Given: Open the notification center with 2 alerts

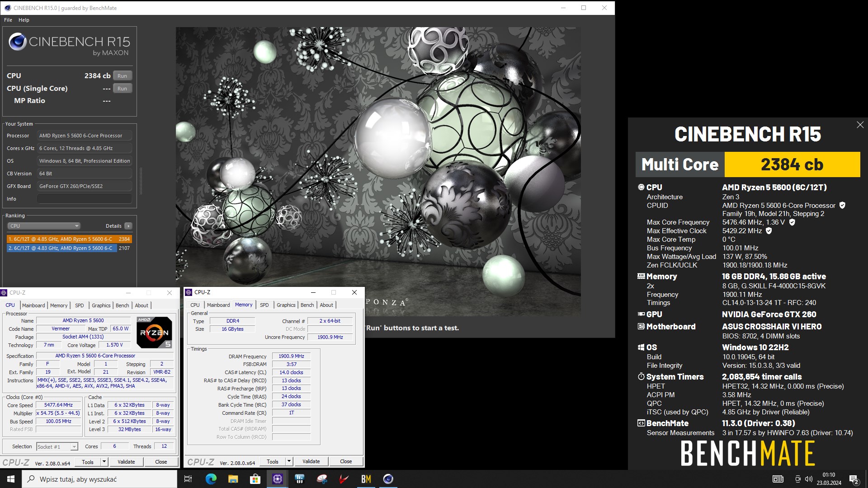Looking at the screenshot, I should (854, 479).
